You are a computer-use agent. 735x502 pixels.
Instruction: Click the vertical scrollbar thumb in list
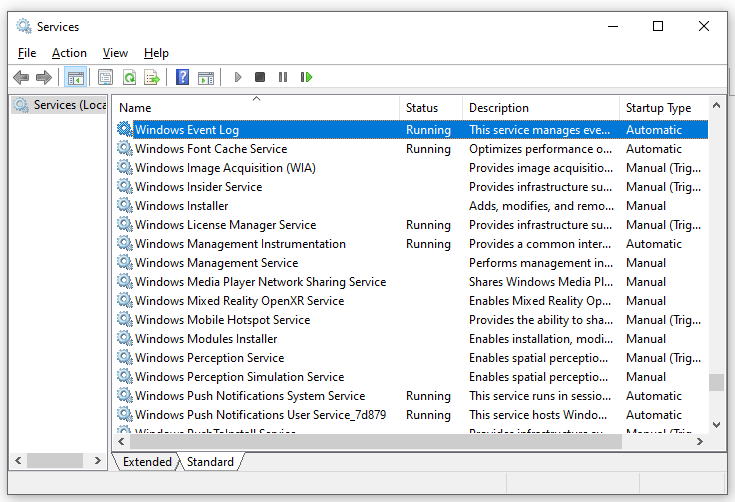tap(717, 382)
